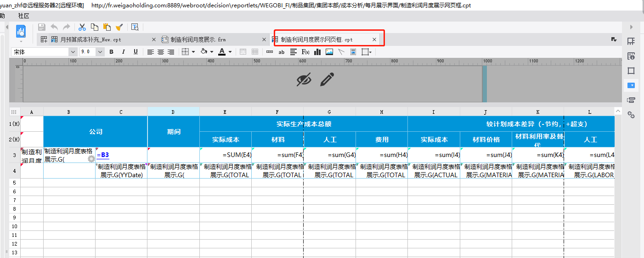Image resolution: width=644 pixels, height=258 pixels.
Task: Close the 月预算成本补充_New.cpt tab
Action: click(153, 39)
